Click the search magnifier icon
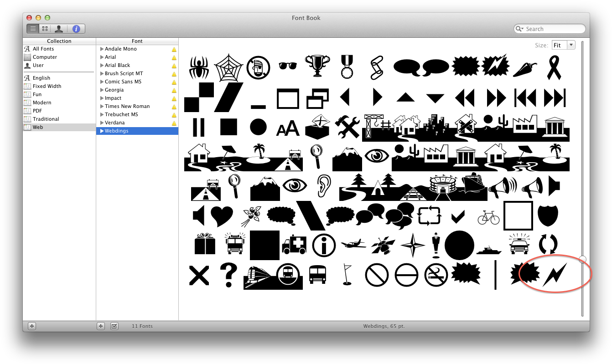The image size is (612, 364). tap(519, 29)
